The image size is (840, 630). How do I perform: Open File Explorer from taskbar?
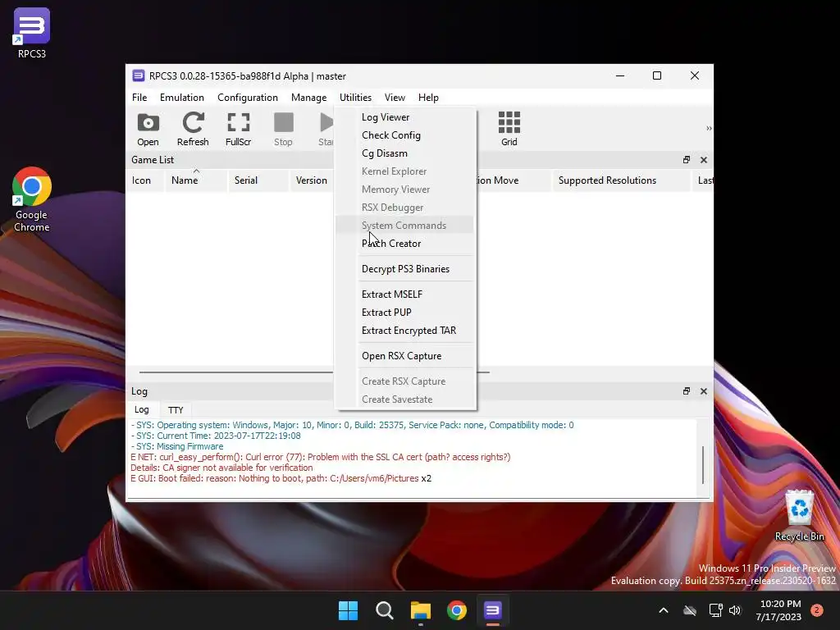tap(421, 610)
